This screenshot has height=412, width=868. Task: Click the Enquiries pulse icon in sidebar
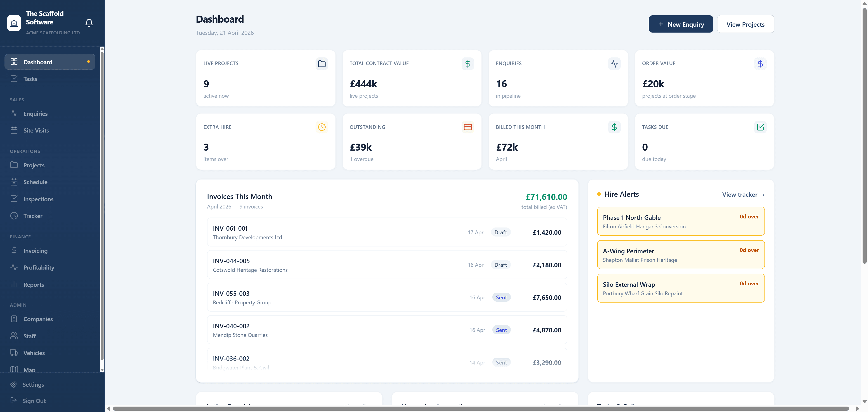point(14,113)
